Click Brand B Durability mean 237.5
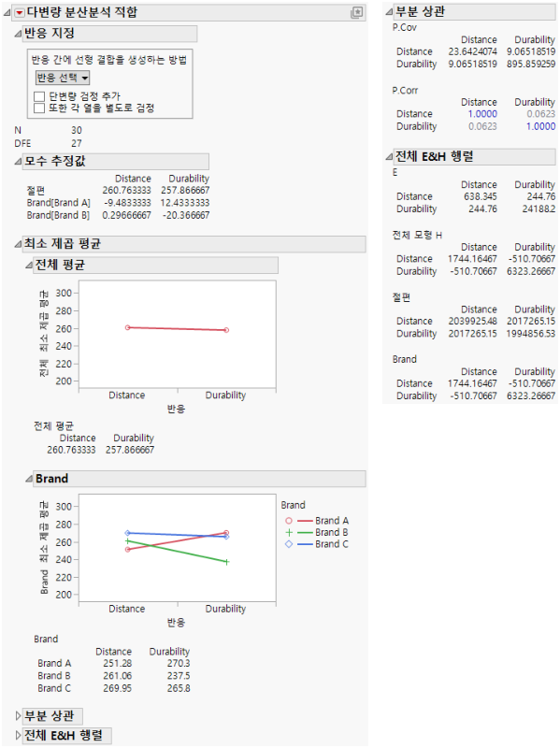 (179, 676)
